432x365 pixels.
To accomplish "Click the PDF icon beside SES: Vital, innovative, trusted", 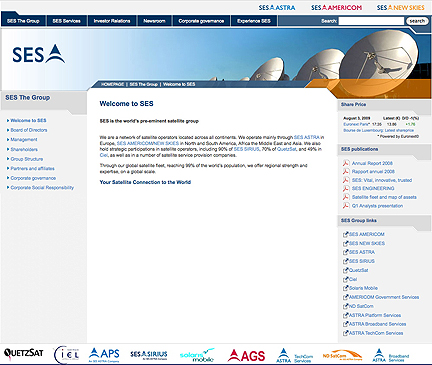I will 346,180.
